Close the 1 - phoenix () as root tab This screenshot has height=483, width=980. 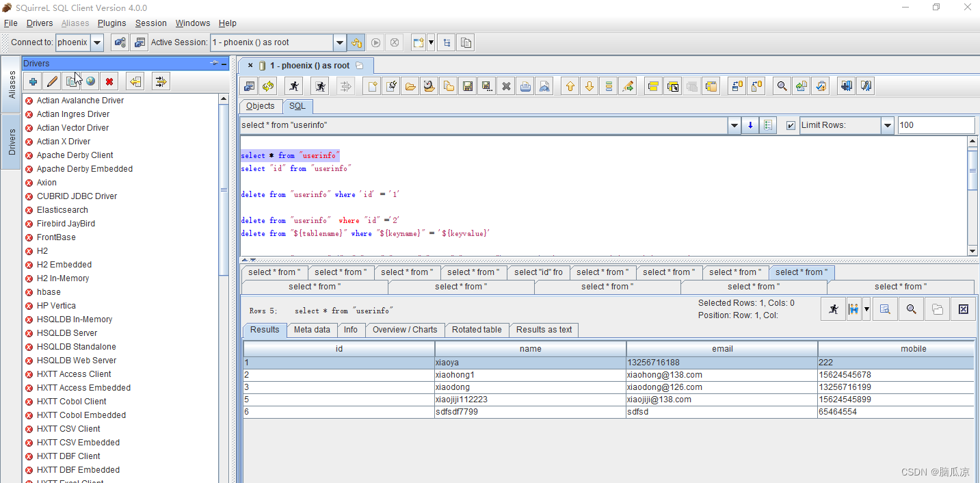click(250, 66)
